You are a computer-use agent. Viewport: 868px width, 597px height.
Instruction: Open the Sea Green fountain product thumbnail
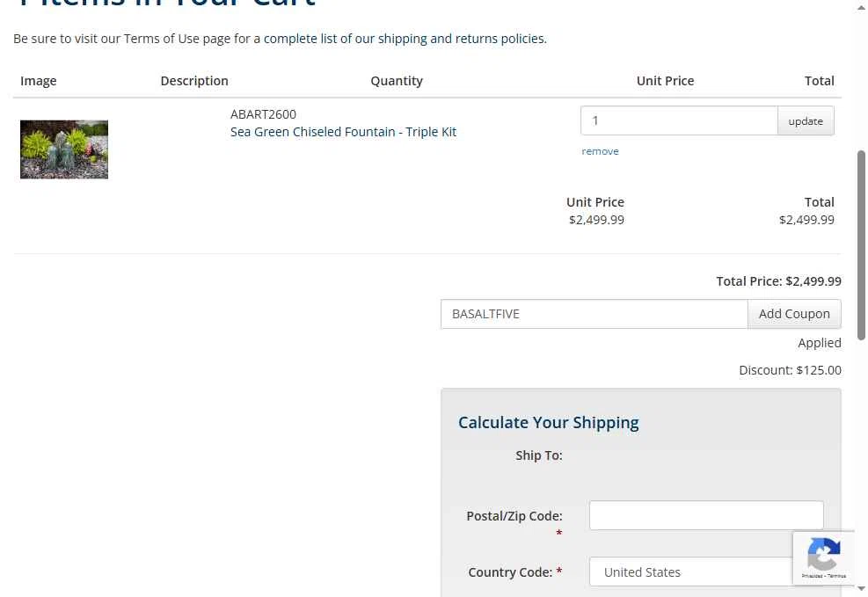click(64, 149)
